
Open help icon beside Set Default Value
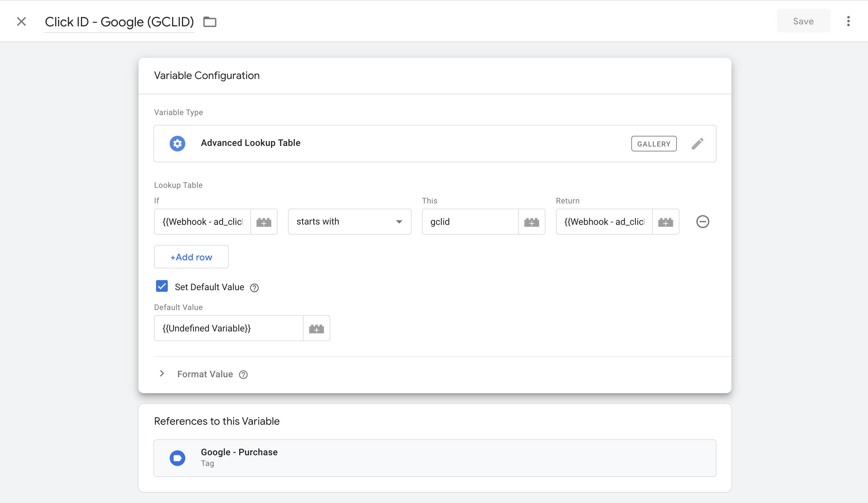point(254,288)
